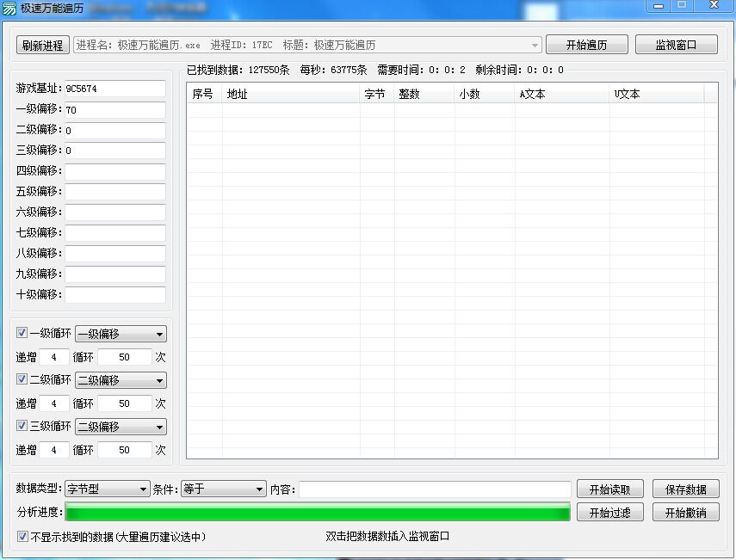Viewport: 736px width, 560px height.
Task: Click 开始遍历 start traversal button
Action: (x=587, y=45)
